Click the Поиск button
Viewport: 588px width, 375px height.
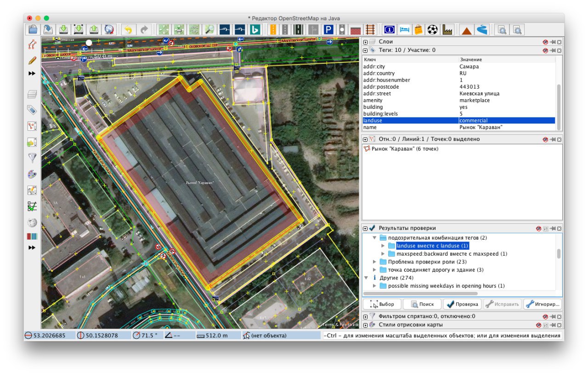(x=422, y=304)
